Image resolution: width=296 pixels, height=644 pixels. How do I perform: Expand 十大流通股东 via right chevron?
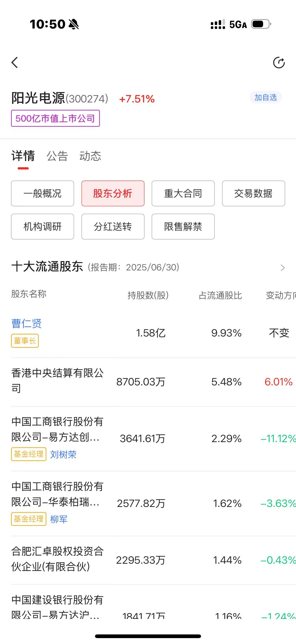(283, 268)
